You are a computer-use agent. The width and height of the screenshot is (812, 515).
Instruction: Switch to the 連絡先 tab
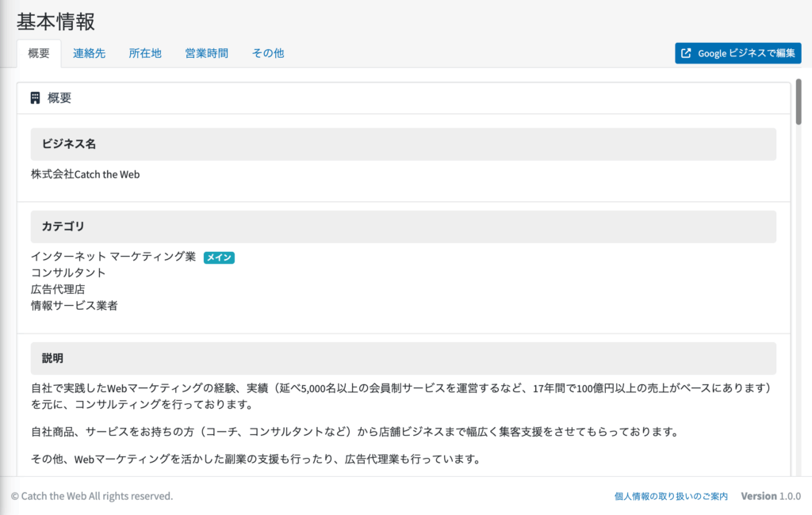89,53
